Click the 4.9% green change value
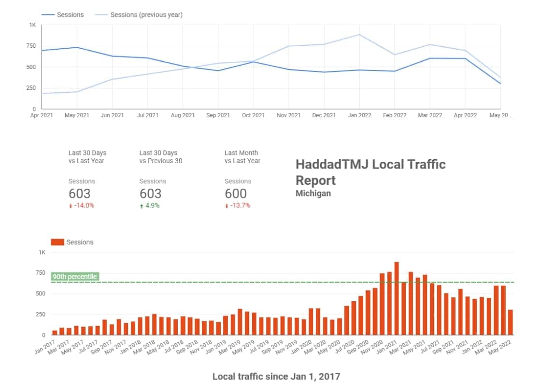This screenshot has width=541, height=392. [x=152, y=206]
